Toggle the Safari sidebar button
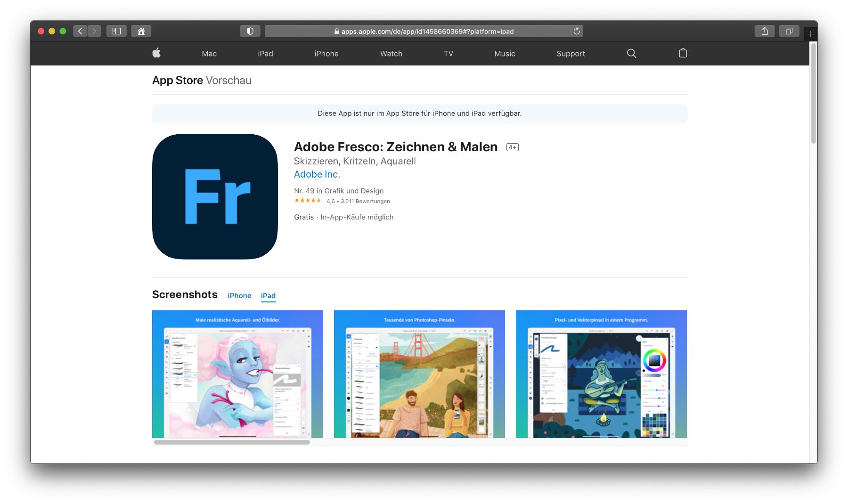Viewport: 848px width, 504px height. (116, 31)
